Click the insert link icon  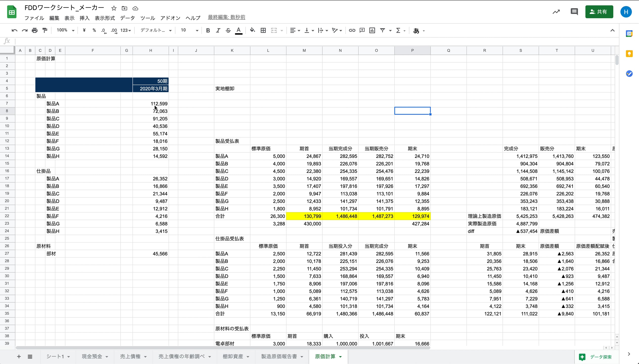(352, 30)
